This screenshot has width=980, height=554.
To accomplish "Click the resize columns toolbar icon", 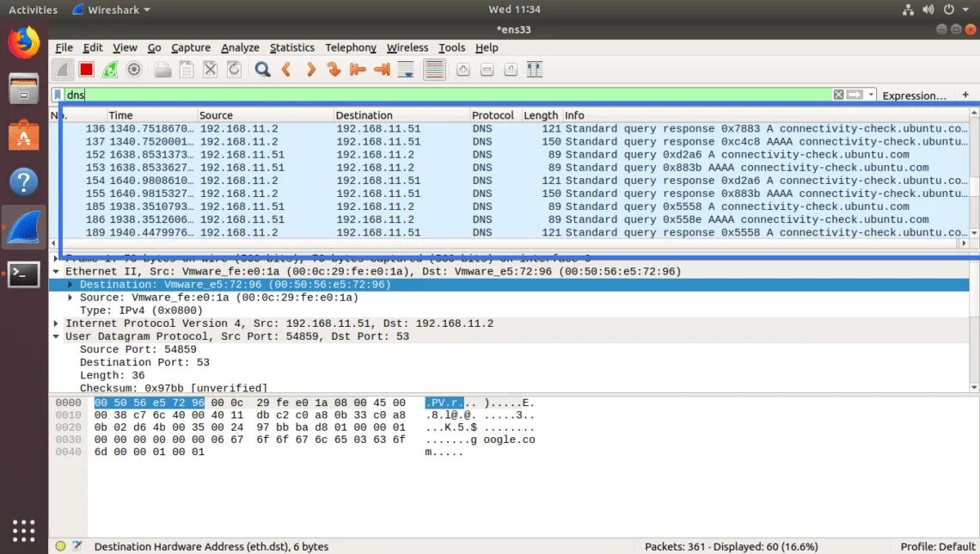I will 535,70.
